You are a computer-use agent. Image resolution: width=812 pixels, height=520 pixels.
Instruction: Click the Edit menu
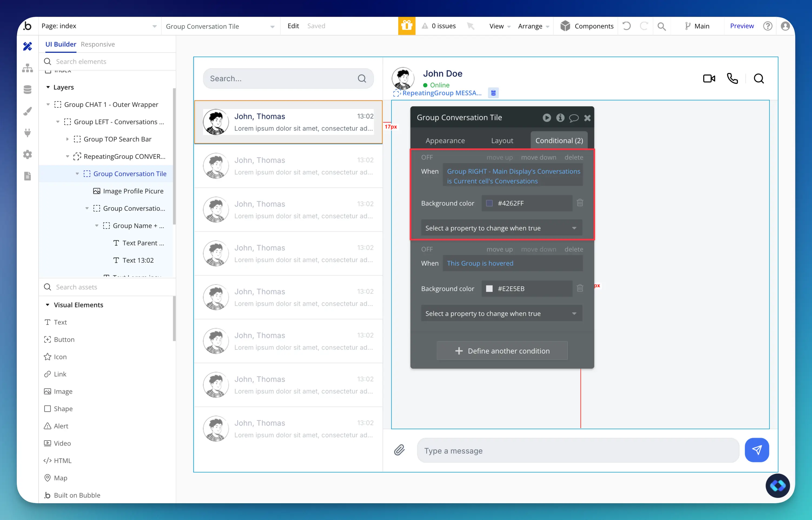pyautogui.click(x=293, y=26)
